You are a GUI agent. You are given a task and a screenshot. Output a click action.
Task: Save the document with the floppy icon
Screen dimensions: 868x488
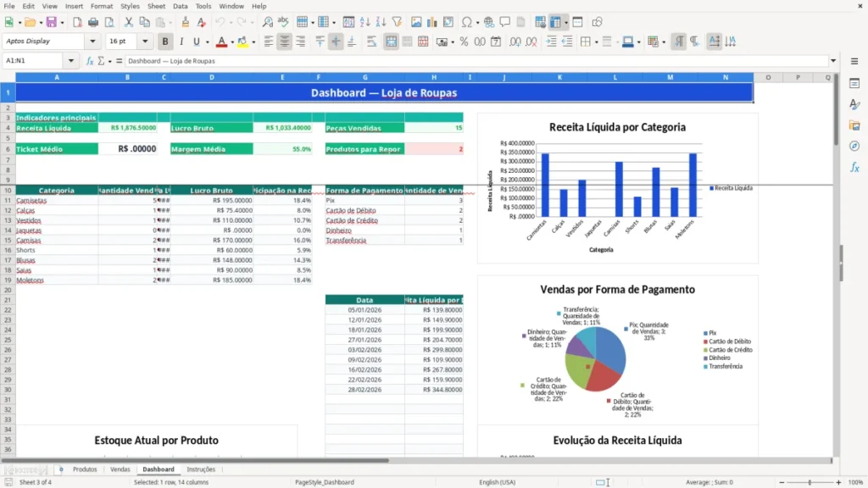coord(52,22)
